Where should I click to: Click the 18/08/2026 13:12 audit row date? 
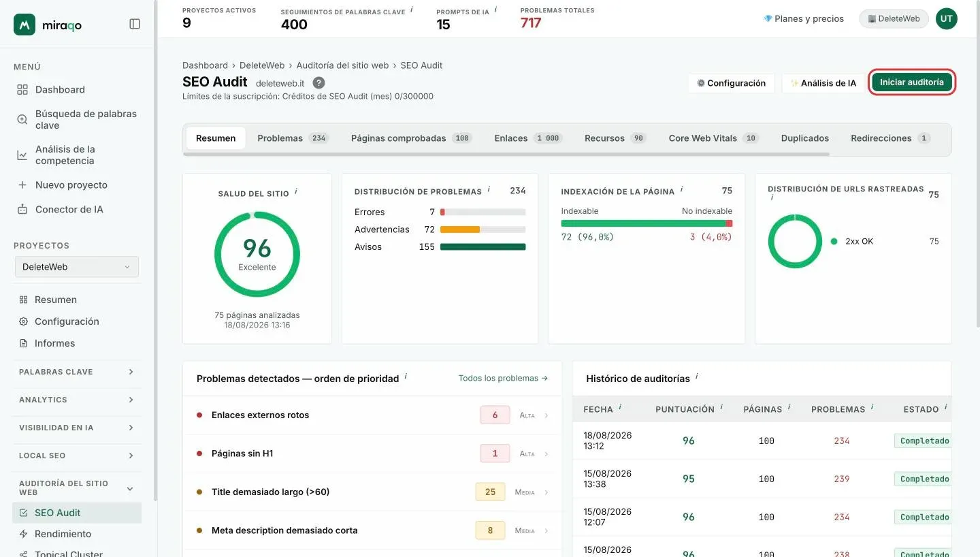pyautogui.click(x=607, y=441)
